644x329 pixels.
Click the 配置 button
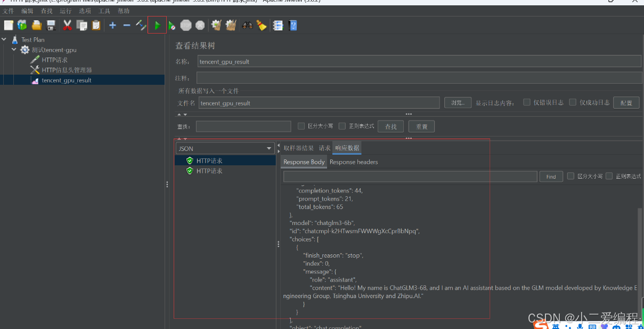pyautogui.click(x=626, y=103)
